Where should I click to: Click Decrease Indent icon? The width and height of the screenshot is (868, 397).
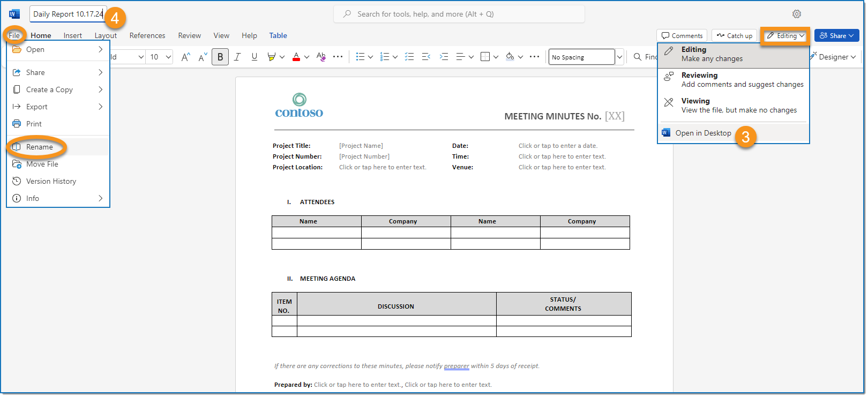point(426,57)
